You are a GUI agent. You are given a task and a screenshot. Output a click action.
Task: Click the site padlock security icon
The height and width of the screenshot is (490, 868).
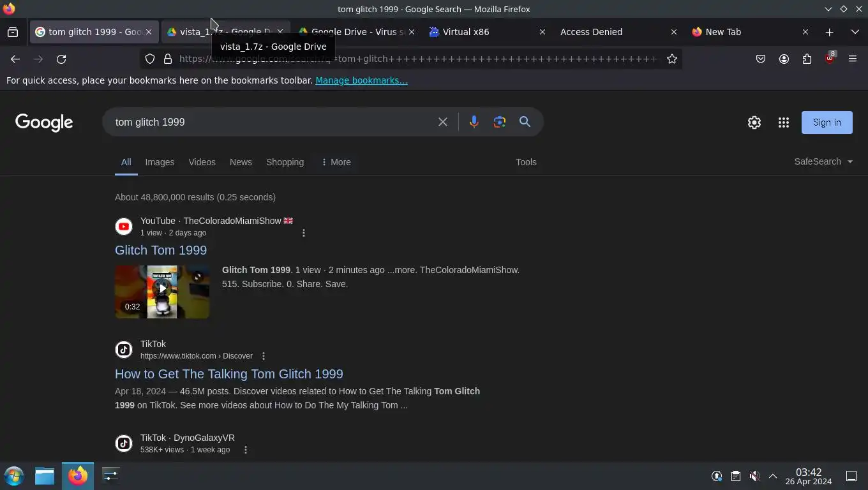tap(168, 59)
